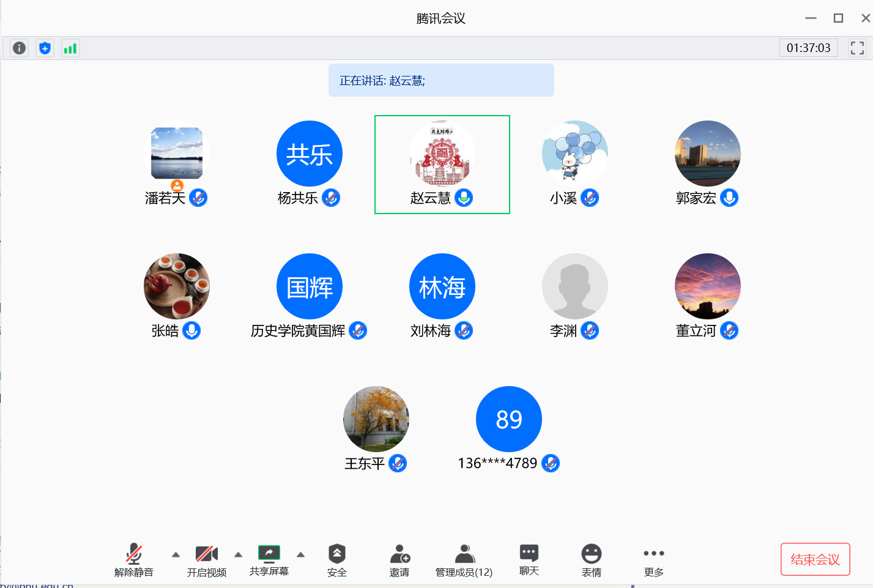Expand the video options arrow
Screen dimensions: 873x588
click(238, 554)
